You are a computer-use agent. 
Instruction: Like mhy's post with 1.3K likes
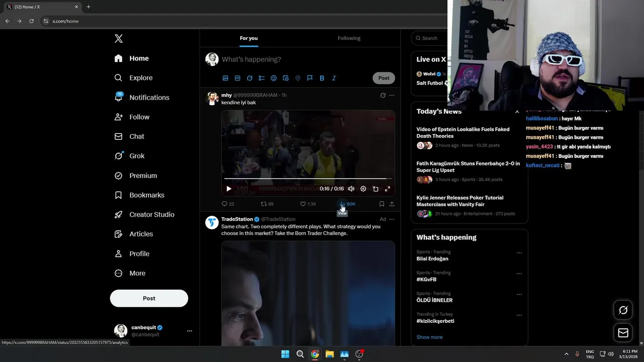click(x=308, y=204)
